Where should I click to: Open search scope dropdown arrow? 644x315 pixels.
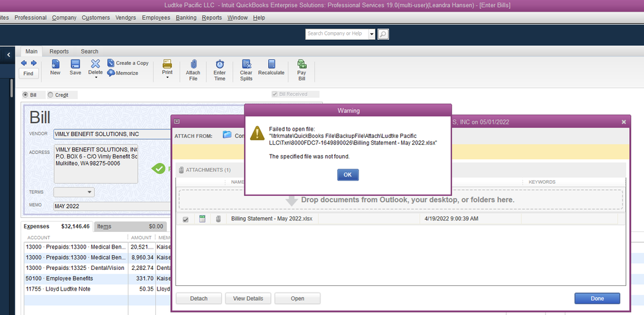(x=372, y=34)
